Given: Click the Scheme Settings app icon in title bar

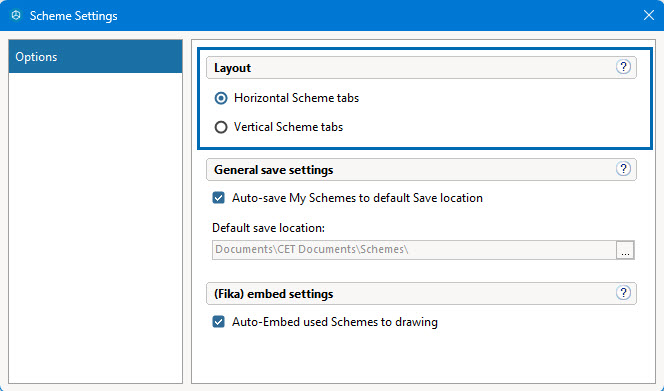Looking at the screenshot, I should coord(16,16).
